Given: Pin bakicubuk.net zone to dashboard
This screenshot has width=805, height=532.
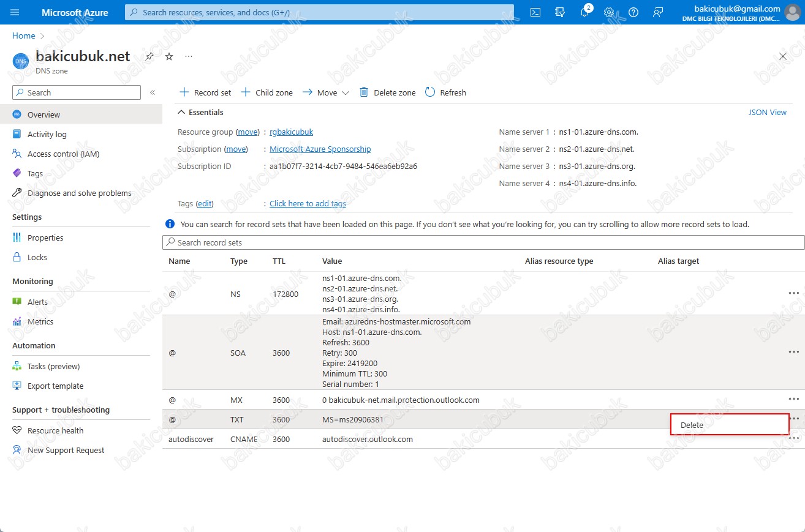Looking at the screenshot, I should [x=149, y=56].
